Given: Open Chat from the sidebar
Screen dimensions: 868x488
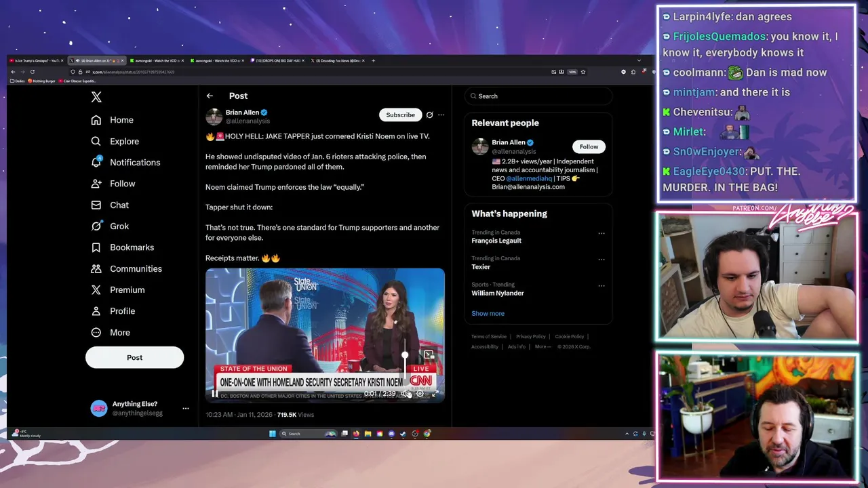Looking at the screenshot, I should coord(110,205).
